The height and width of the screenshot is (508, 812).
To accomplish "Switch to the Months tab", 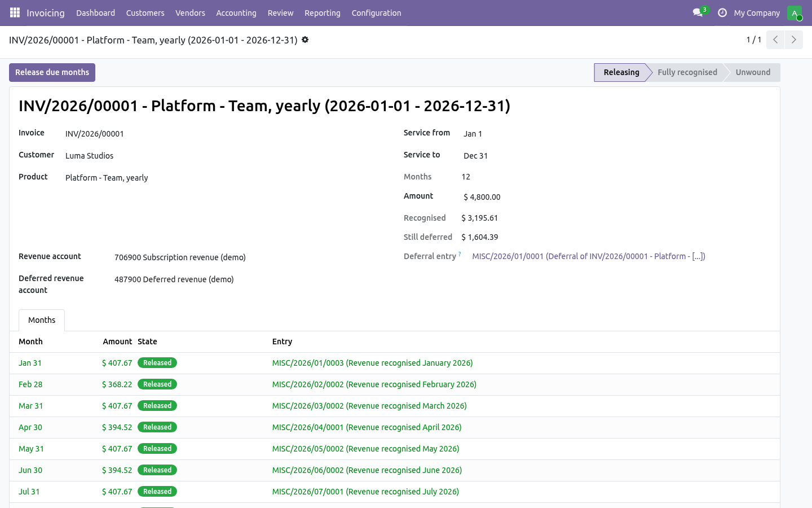I will (42, 320).
